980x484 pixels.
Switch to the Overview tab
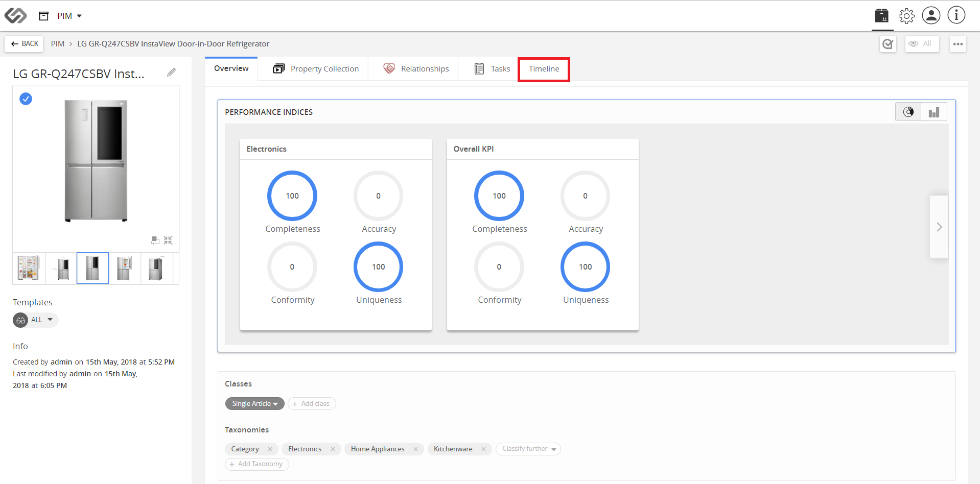[231, 68]
